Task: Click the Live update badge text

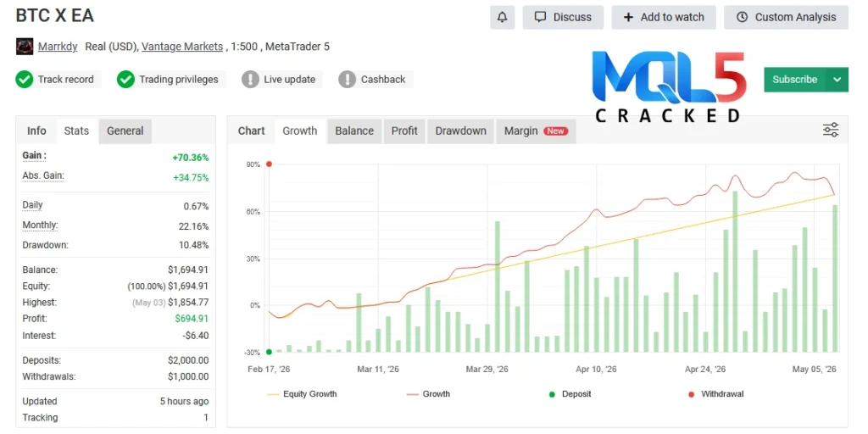Action: pos(290,79)
